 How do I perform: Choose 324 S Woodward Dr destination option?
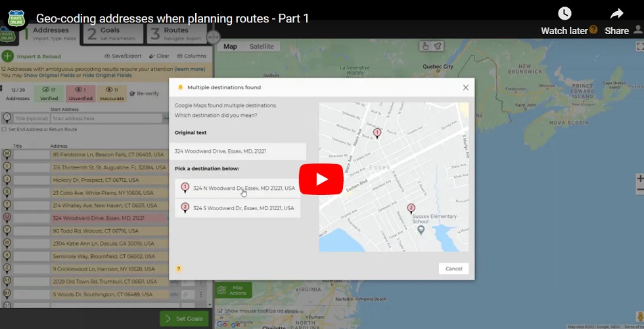[237, 208]
